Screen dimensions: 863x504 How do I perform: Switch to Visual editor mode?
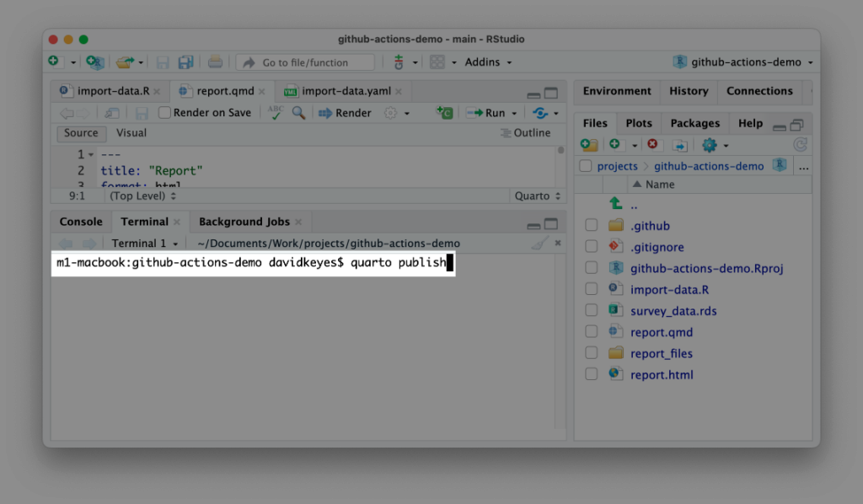[131, 132]
